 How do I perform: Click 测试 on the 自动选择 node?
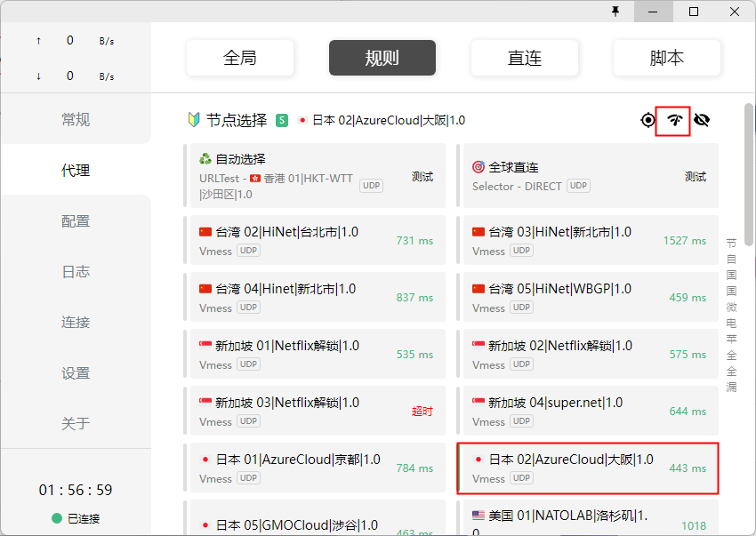click(x=422, y=177)
